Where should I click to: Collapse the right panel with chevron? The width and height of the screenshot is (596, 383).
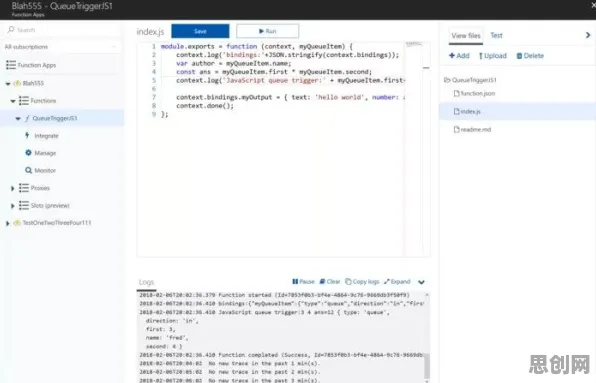coord(588,35)
